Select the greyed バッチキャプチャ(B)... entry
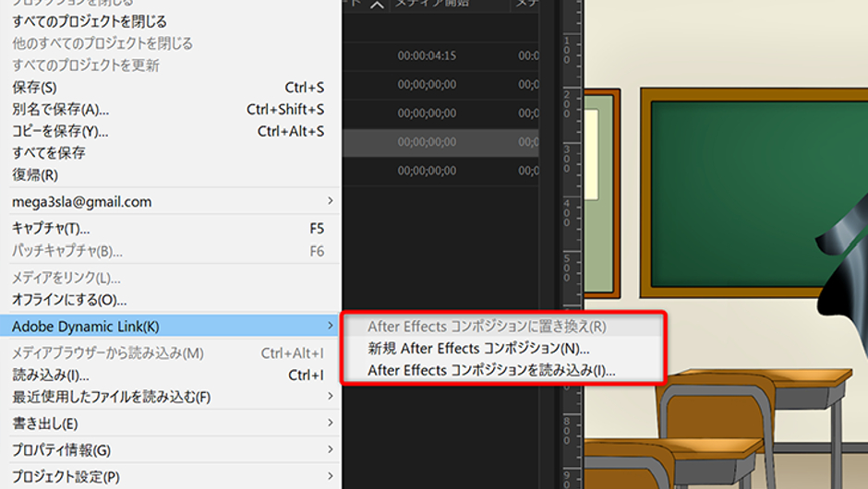868x489 pixels. coord(170,251)
